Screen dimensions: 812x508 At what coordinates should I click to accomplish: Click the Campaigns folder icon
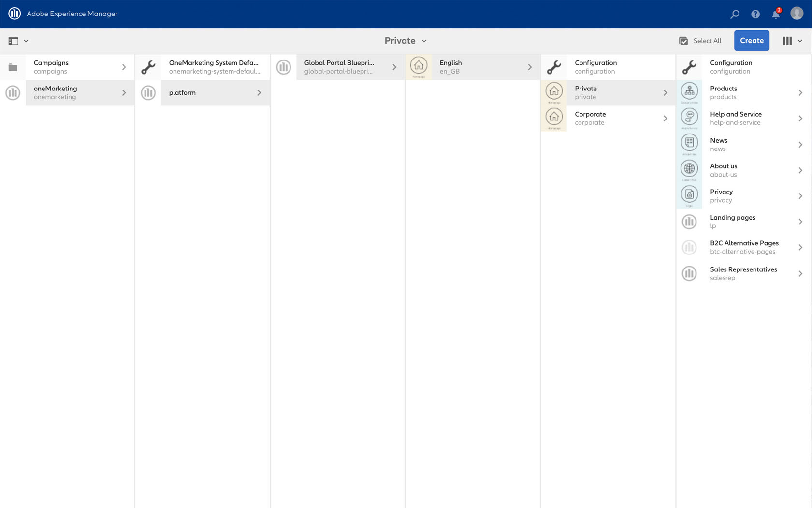tap(13, 67)
